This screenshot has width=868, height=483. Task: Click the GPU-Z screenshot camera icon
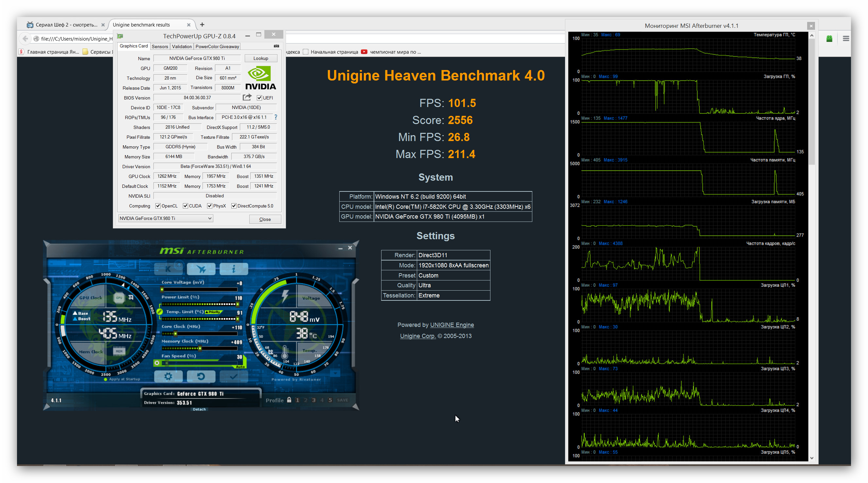(276, 46)
